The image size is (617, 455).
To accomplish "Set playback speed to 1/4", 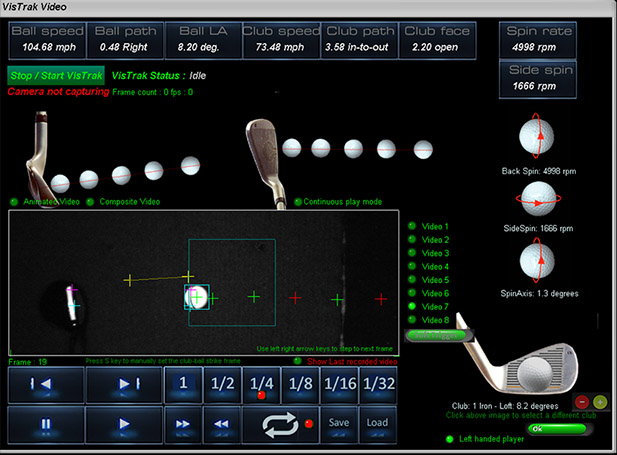I will (261, 385).
